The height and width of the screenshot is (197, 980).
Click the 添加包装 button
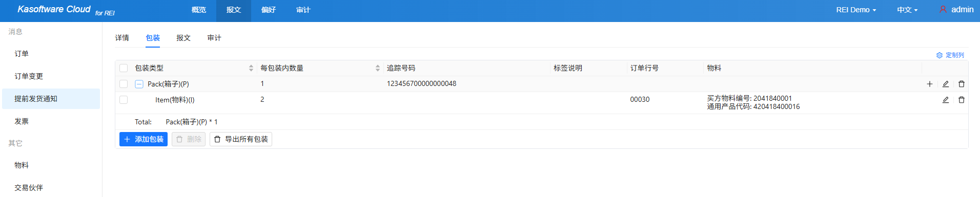pos(144,139)
